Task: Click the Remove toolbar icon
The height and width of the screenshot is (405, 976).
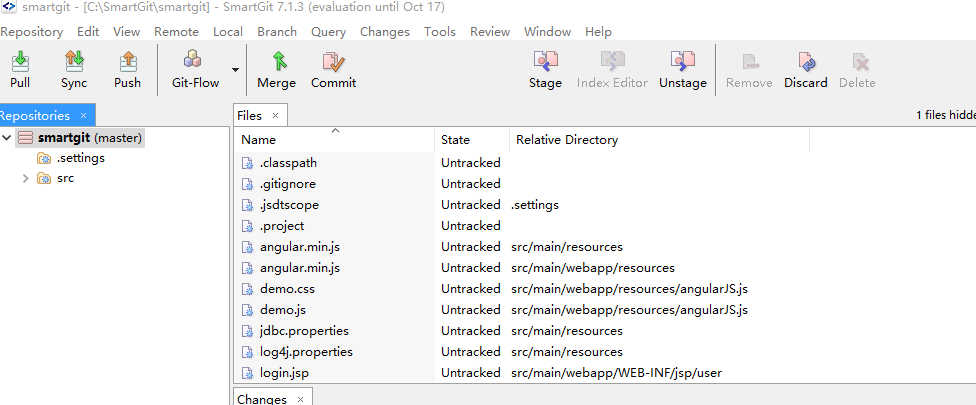Action: coord(749,61)
